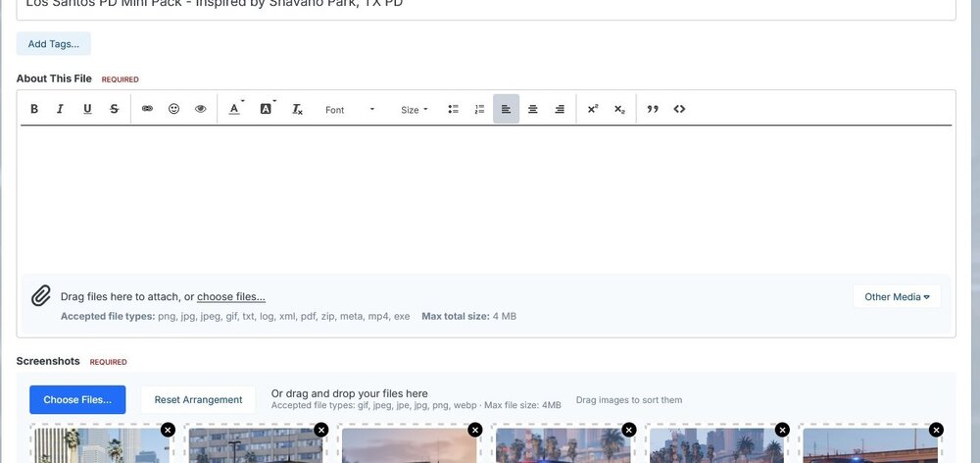Insert a block quote

click(653, 109)
